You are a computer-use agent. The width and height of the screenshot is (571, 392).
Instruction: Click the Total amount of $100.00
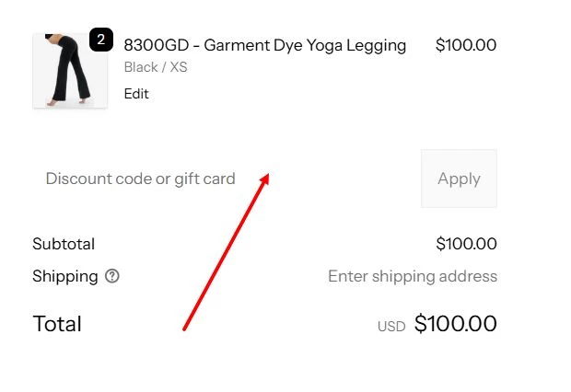click(455, 324)
